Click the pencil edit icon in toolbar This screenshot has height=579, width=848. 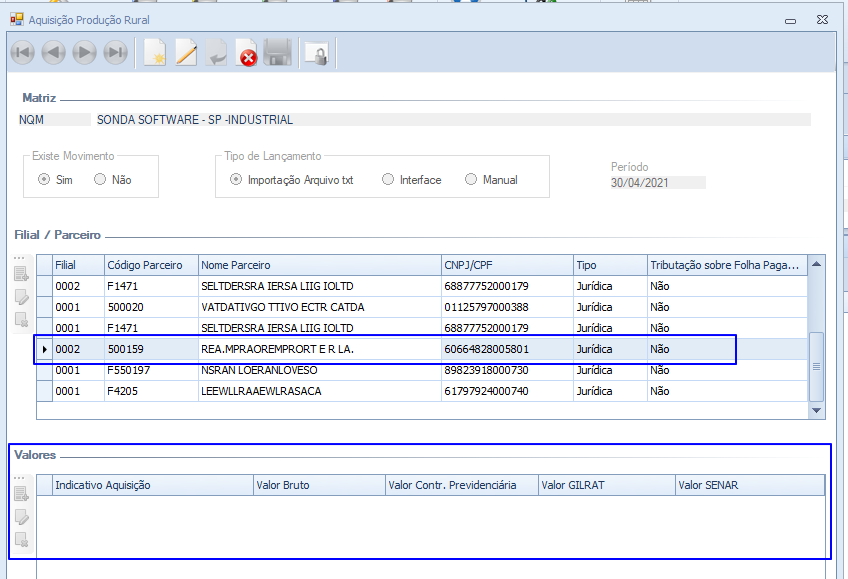tap(186, 53)
